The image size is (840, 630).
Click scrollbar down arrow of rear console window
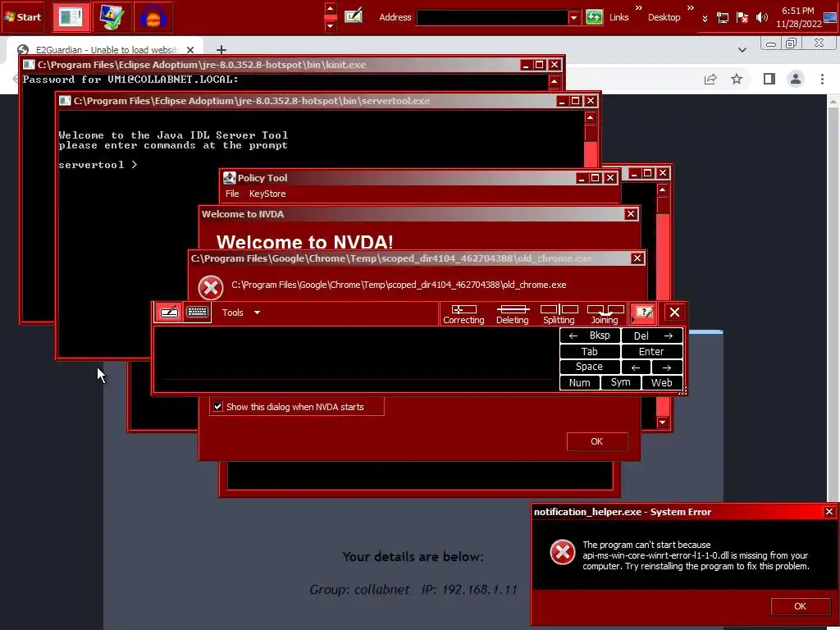[x=663, y=422]
